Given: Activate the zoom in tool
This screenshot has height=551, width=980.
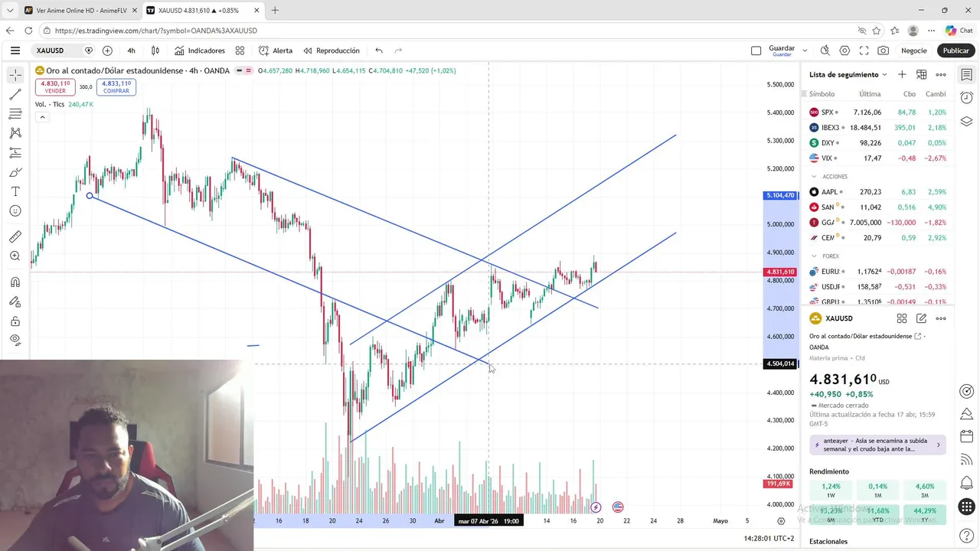Looking at the screenshot, I should (x=15, y=256).
